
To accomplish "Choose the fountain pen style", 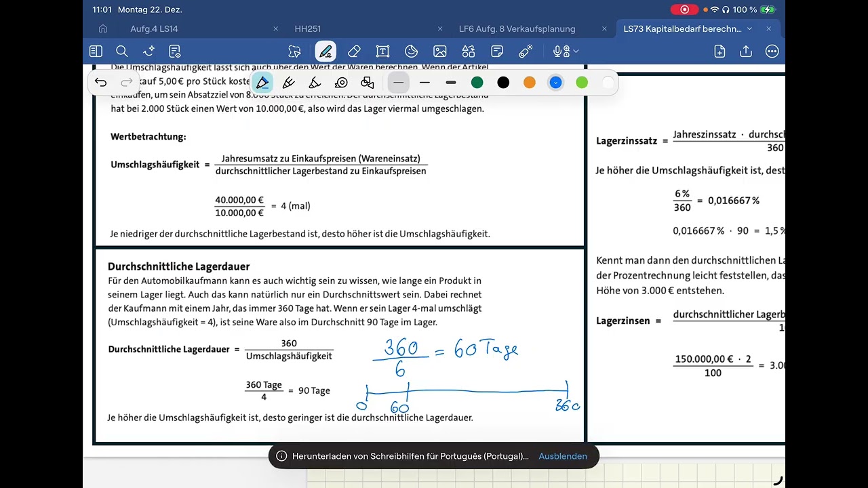I will [x=262, y=83].
